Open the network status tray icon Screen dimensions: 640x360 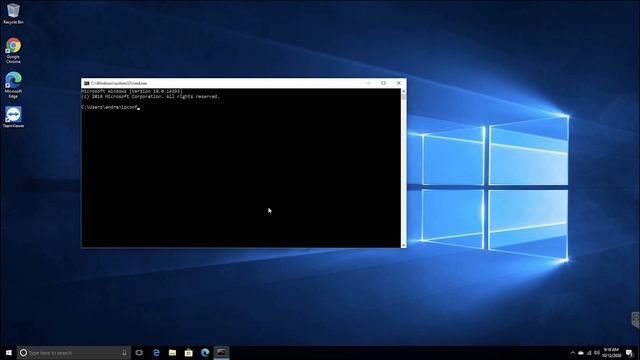589,353
